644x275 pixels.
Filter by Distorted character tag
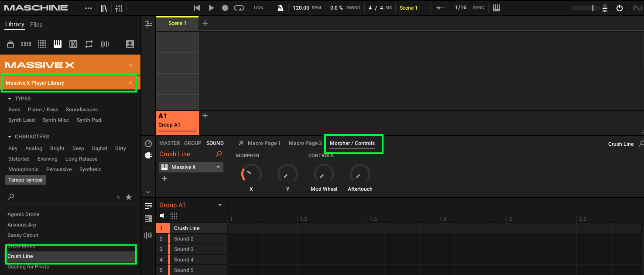(19, 159)
